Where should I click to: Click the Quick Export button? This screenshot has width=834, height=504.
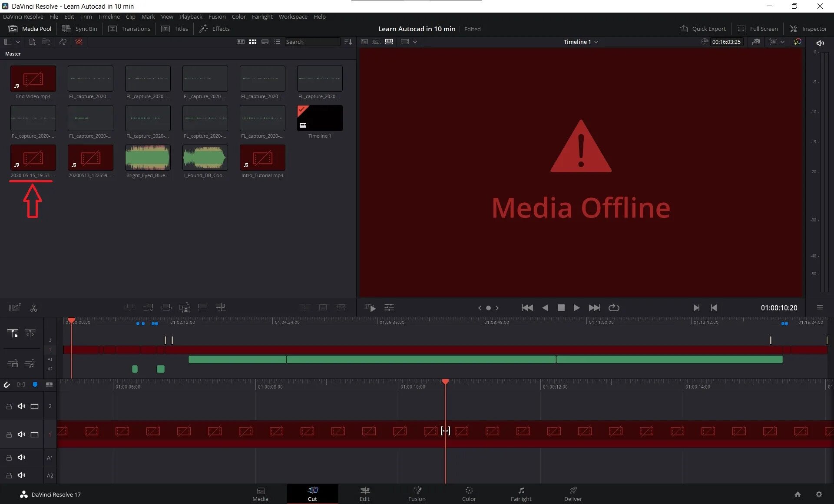703,29
